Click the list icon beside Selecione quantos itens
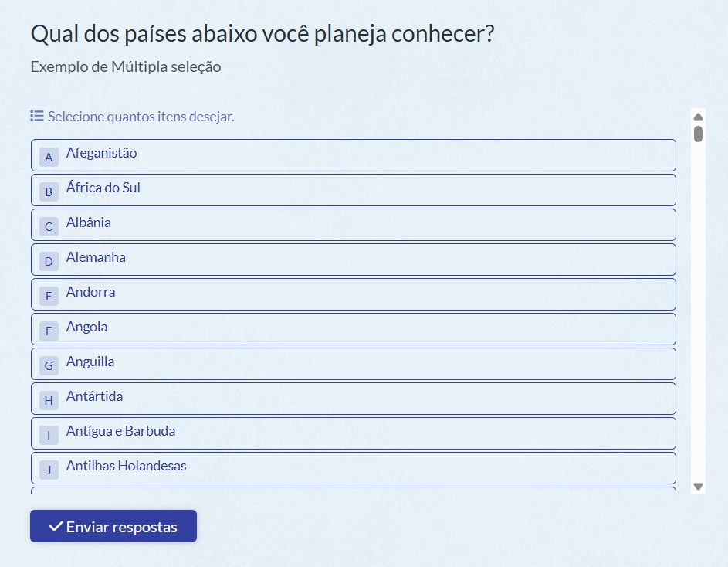Image resolution: width=728 pixels, height=567 pixels. [x=37, y=116]
